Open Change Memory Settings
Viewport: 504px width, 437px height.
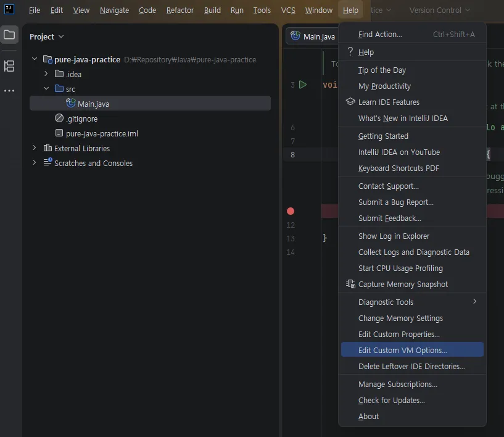click(413, 318)
